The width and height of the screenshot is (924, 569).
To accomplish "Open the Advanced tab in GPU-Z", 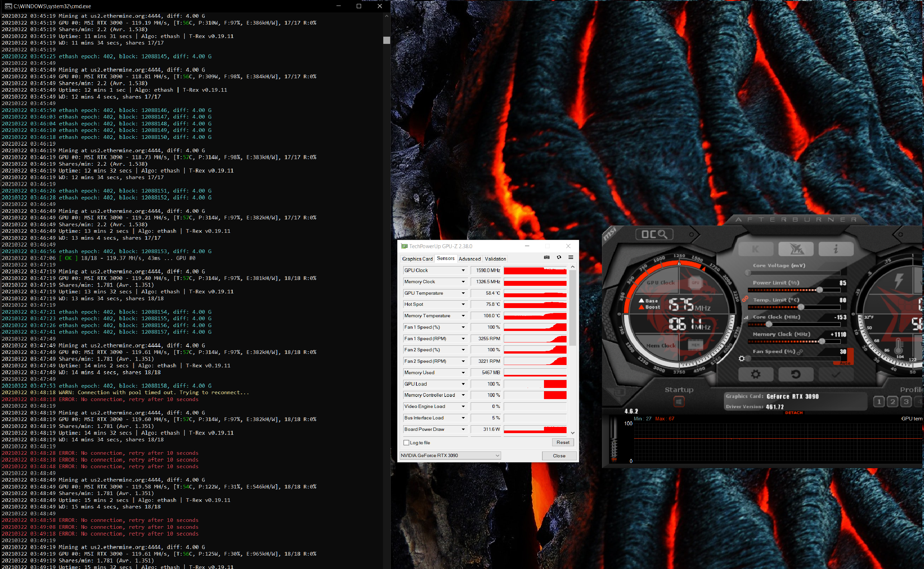I will [469, 259].
